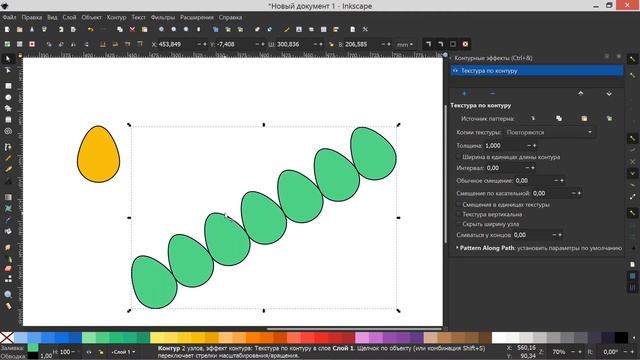Click the X position field 453,849
This screenshot has width=640, height=360.
pyautogui.click(x=177, y=44)
